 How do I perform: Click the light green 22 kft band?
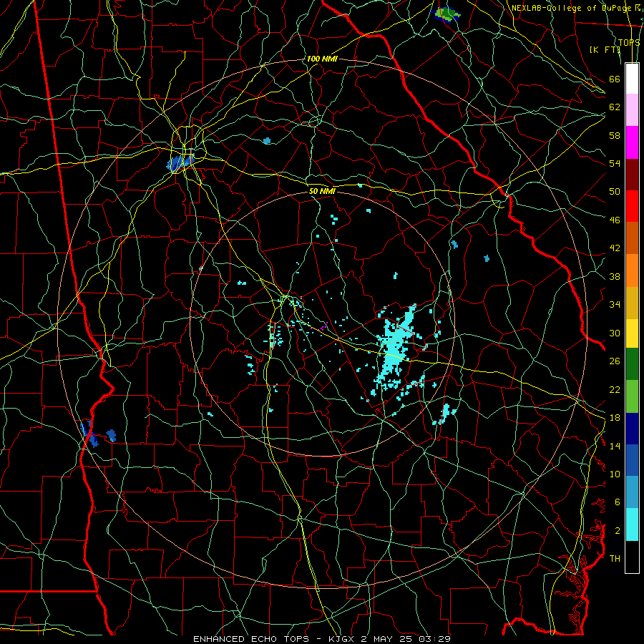coord(632,396)
